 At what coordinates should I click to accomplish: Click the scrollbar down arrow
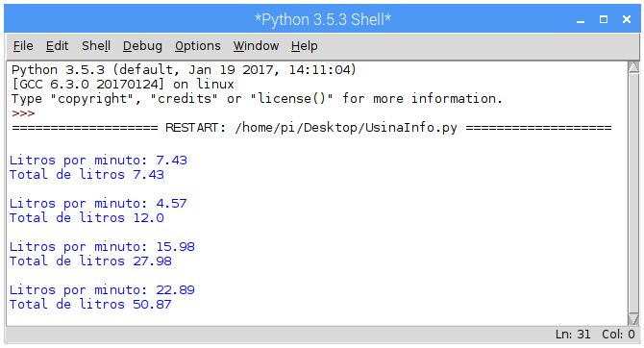pos(633,319)
